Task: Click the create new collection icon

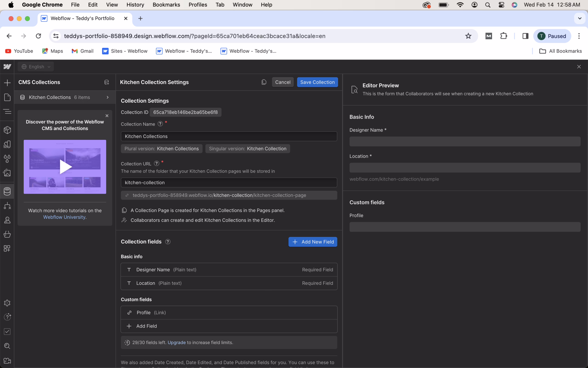Action: [x=106, y=82]
